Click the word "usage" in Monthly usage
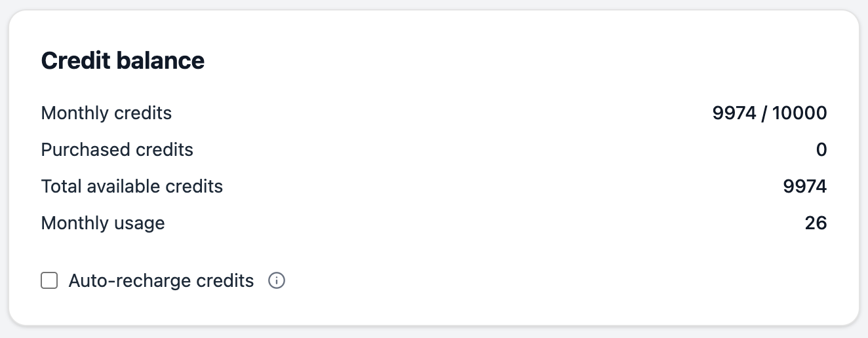 (141, 225)
